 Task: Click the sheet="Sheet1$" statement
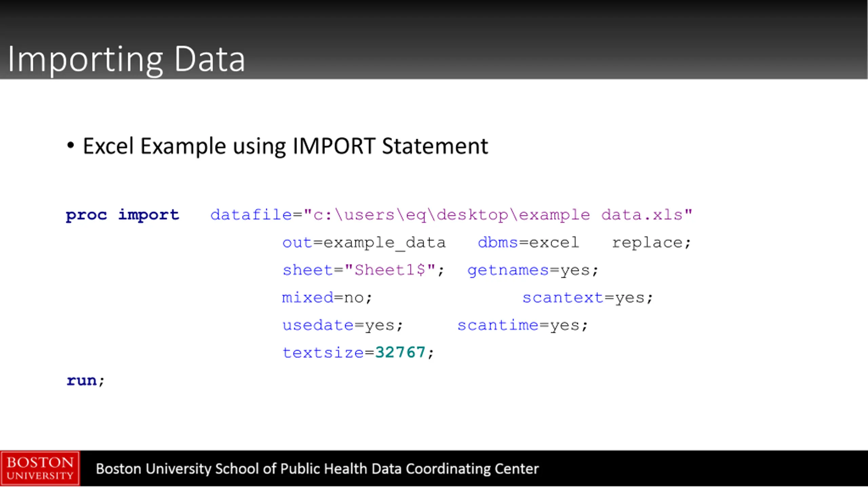363,270
